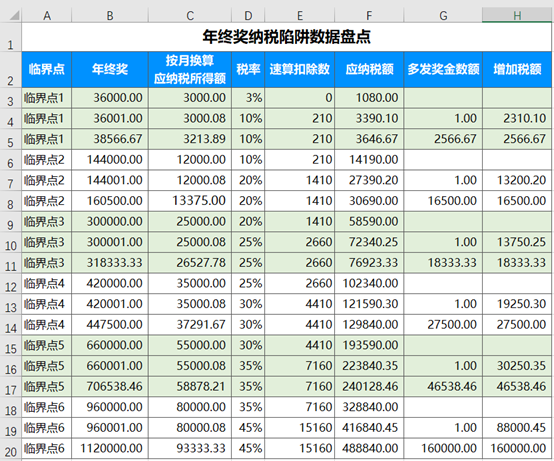Screen dimensions: 554x461
Task: Select cell containing 13375.00
Action: coord(190,201)
